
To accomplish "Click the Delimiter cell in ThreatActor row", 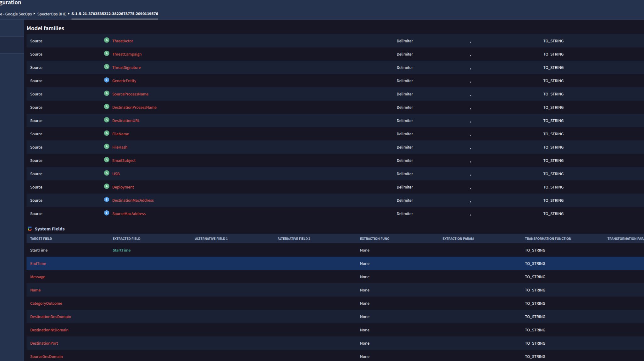I will (405, 41).
